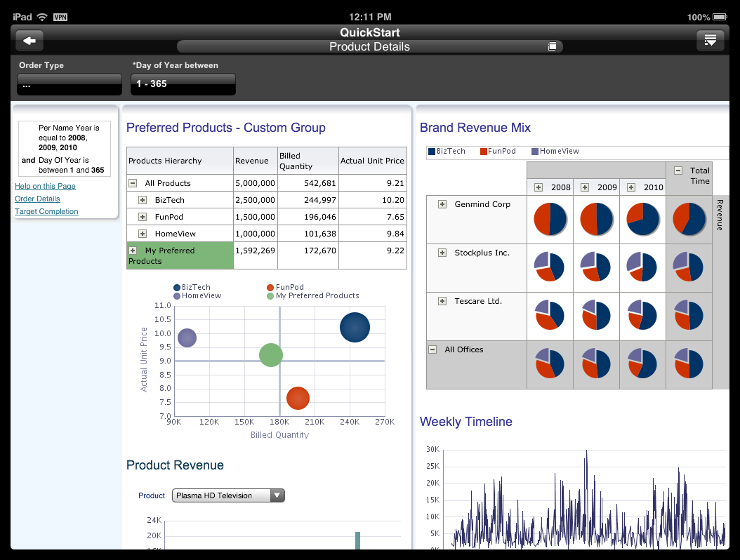Image resolution: width=740 pixels, height=560 pixels.
Task: Click the FunPod swatch in the Brand Revenue legend
Action: (x=483, y=152)
